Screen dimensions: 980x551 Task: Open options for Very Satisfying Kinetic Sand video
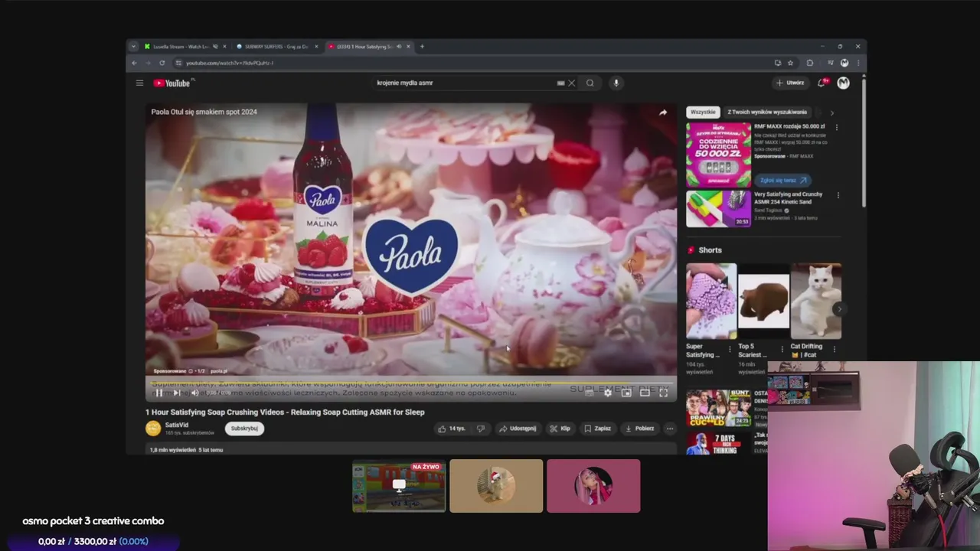838,196
